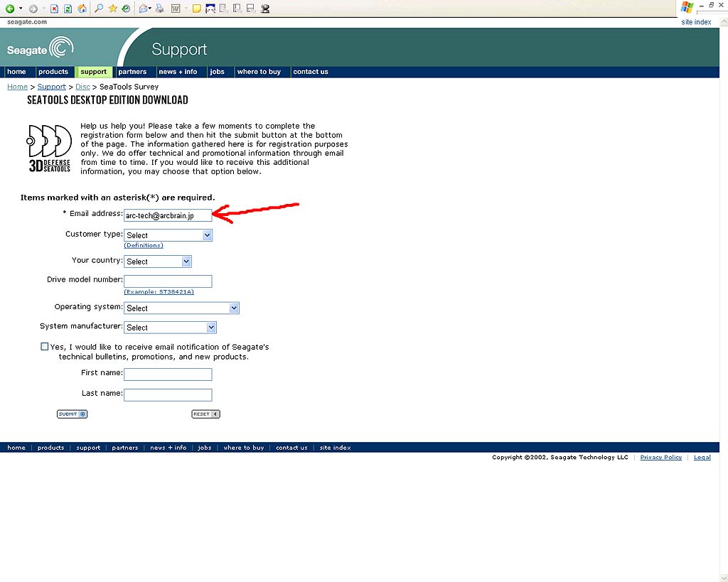Click the greyed Forward arrow button
The image size is (728, 582).
(33, 9)
